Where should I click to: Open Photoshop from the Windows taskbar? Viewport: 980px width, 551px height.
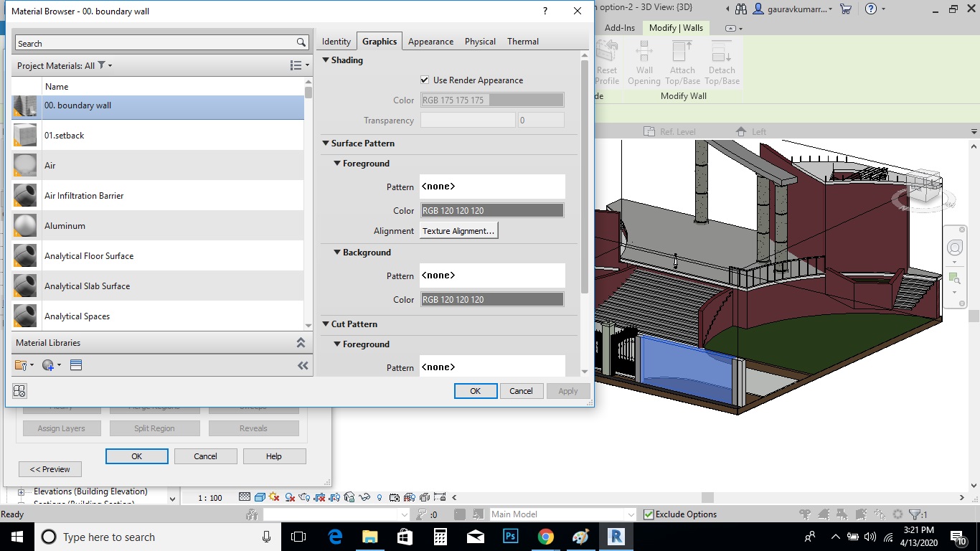tap(511, 537)
